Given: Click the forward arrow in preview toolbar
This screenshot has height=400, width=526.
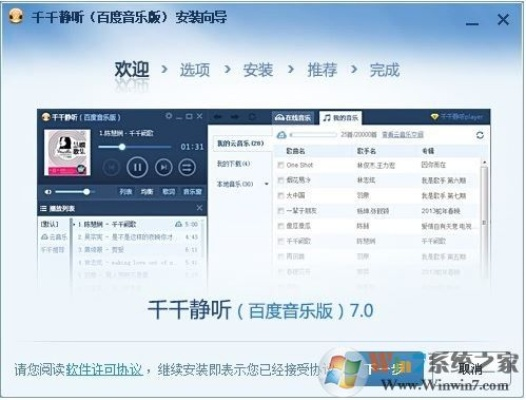Looking at the screenshot, I should click(234, 117).
